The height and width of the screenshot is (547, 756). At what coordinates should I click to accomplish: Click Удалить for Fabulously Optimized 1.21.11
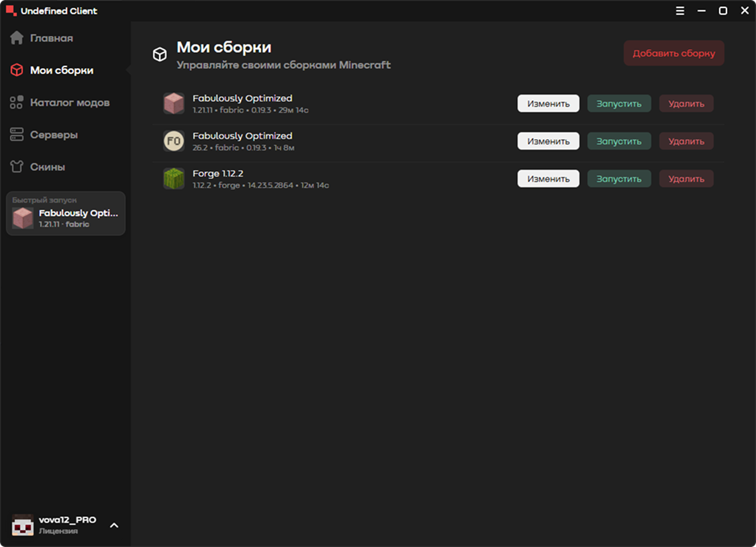(x=686, y=103)
